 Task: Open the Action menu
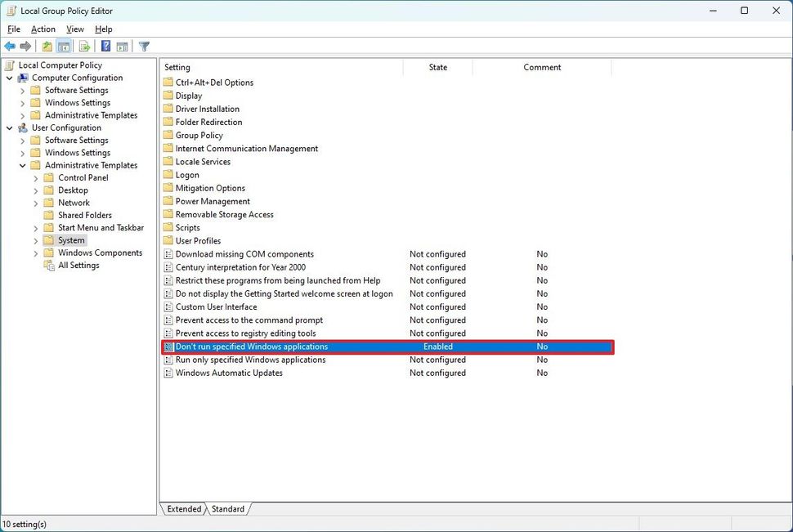43,29
